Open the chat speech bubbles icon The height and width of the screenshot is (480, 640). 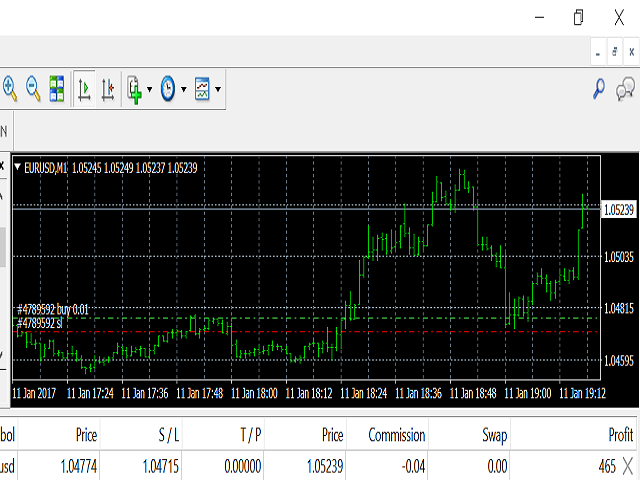(x=626, y=90)
